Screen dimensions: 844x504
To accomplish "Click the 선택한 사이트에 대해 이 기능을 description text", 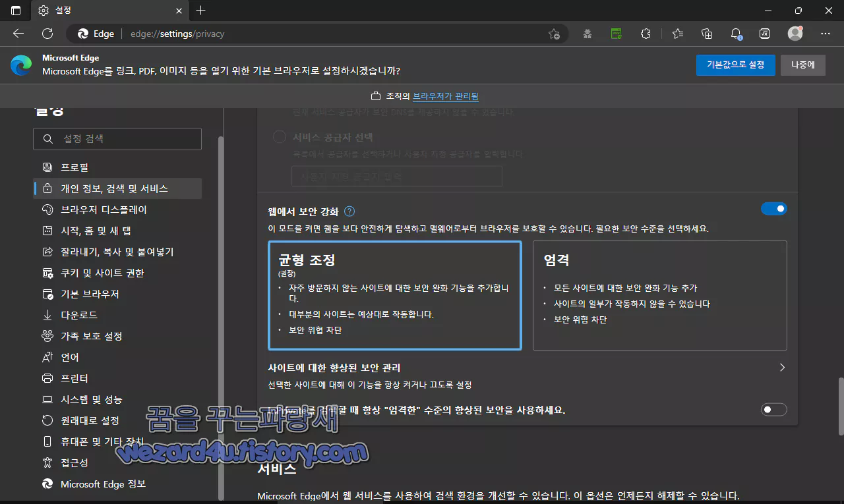I will 370,384.
